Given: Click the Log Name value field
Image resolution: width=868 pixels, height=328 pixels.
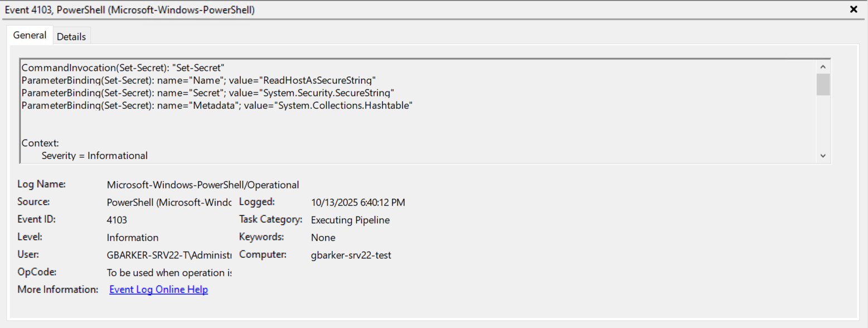Looking at the screenshot, I should pyautogui.click(x=203, y=185).
